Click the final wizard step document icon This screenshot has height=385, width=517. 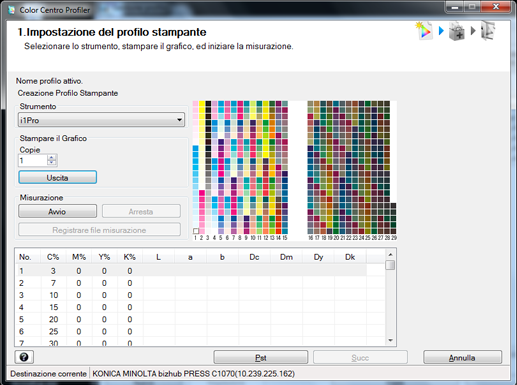[488, 31]
